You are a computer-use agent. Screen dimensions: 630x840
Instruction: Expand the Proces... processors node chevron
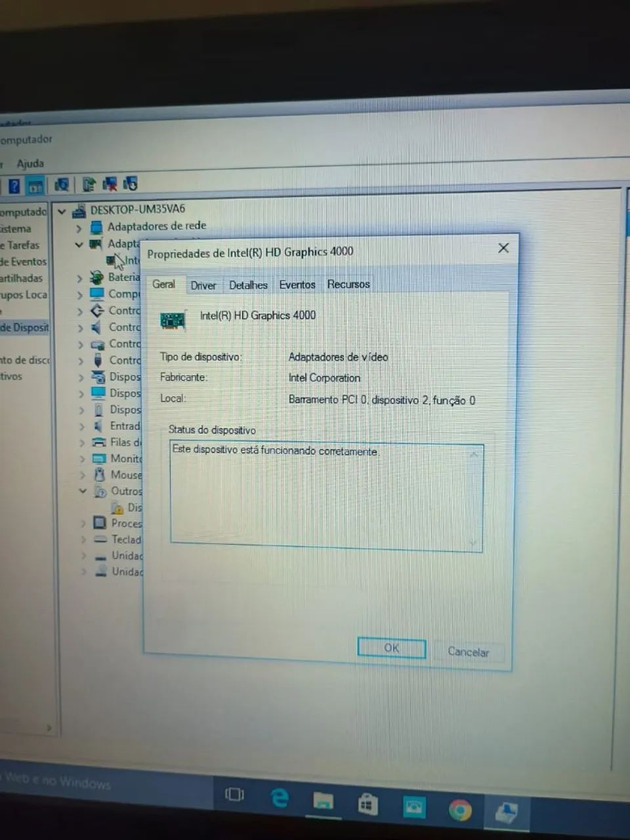(83, 524)
